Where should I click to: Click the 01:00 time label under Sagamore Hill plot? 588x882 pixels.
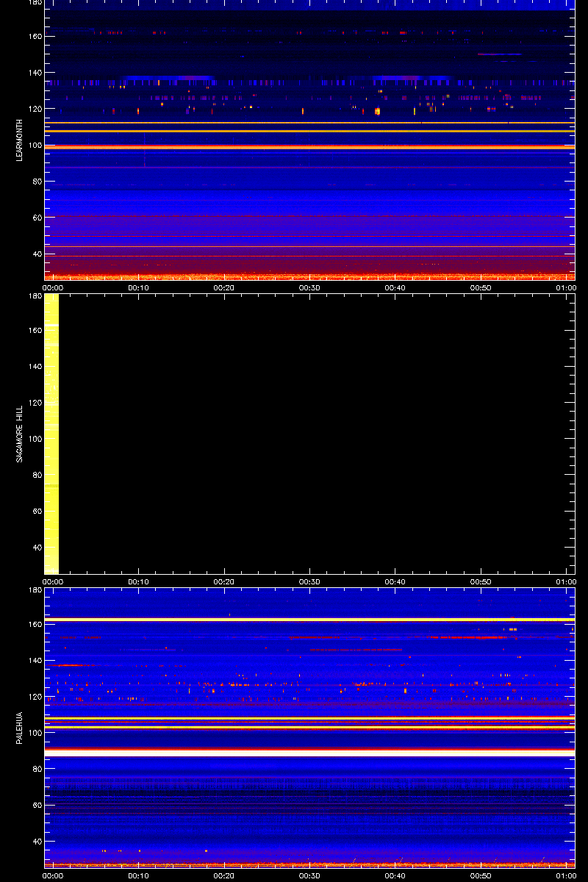[x=566, y=581]
